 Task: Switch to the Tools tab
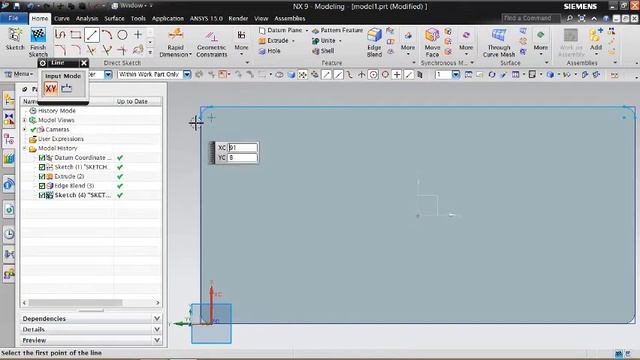click(138, 18)
